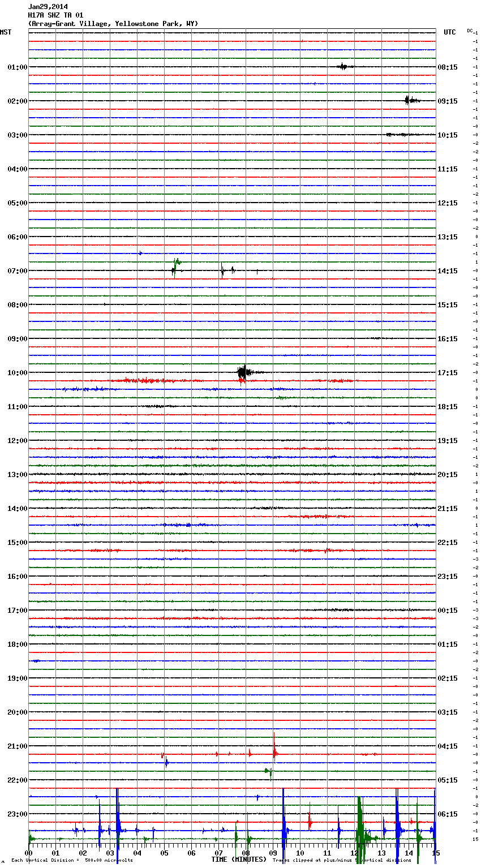This screenshot has width=481, height=868.
Task: Select the 22:00 MST row label
Action: click(18, 780)
